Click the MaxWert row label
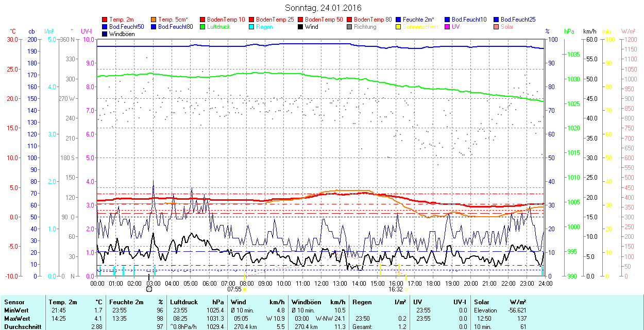The width and height of the screenshot is (644, 330). (16, 318)
